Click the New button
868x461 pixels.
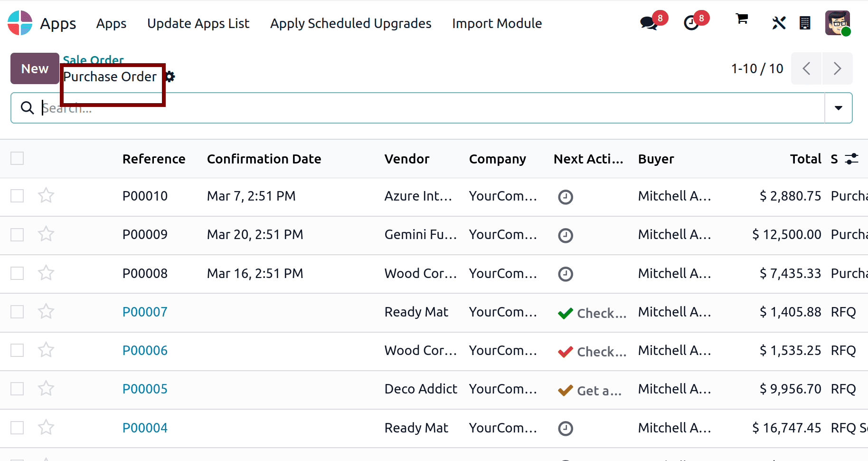coord(34,68)
